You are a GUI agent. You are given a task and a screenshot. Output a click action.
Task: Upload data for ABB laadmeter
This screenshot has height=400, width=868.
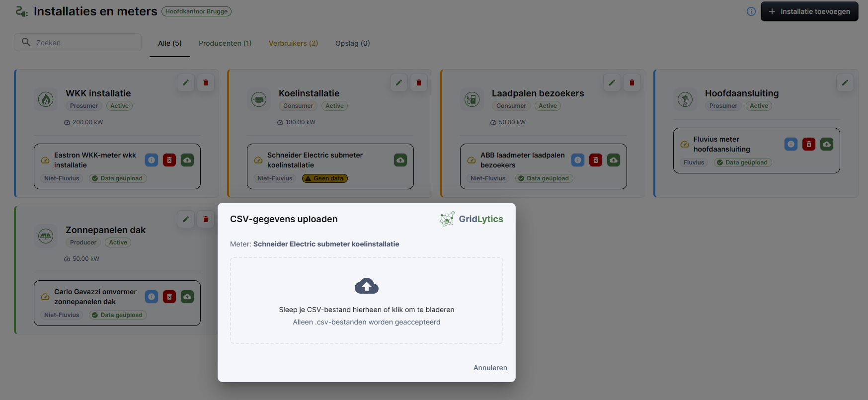coord(614,160)
